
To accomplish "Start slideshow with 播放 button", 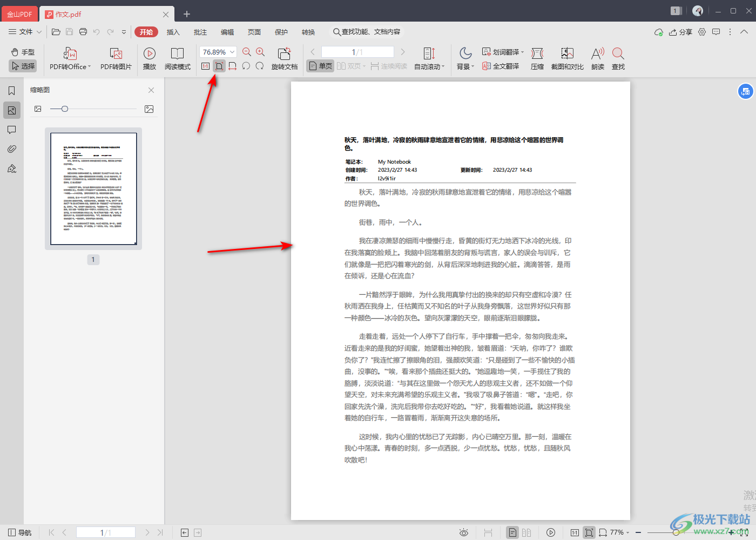I will [150, 59].
